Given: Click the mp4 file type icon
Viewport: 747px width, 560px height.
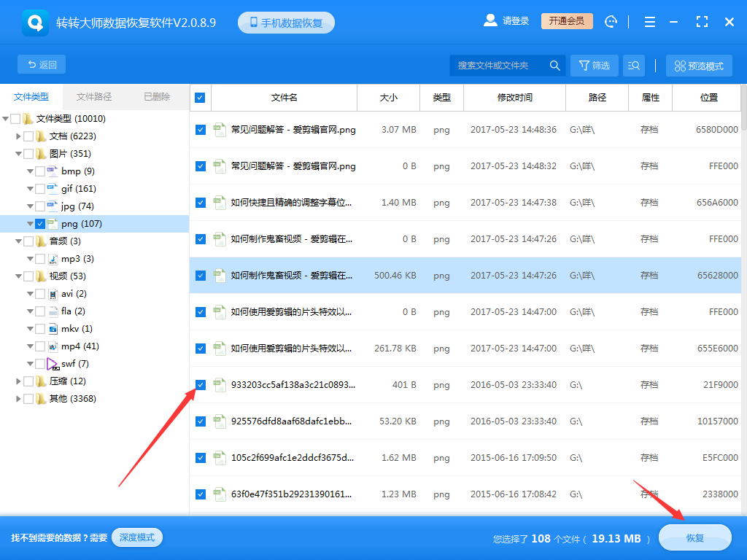Looking at the screenshot, I should tap(53, 346).
